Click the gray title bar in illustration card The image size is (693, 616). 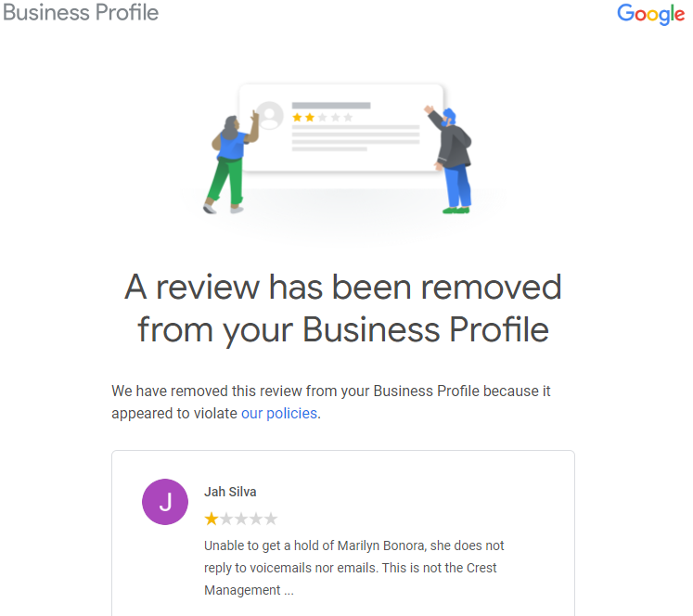331,106
